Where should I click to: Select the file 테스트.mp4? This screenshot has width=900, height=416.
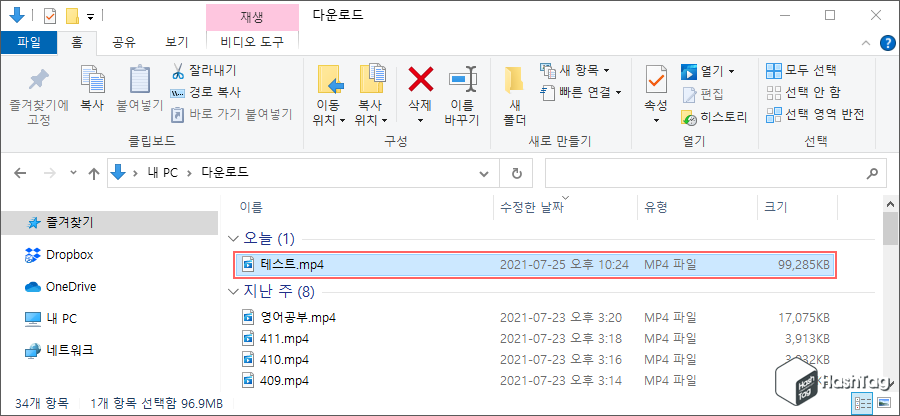534,265
